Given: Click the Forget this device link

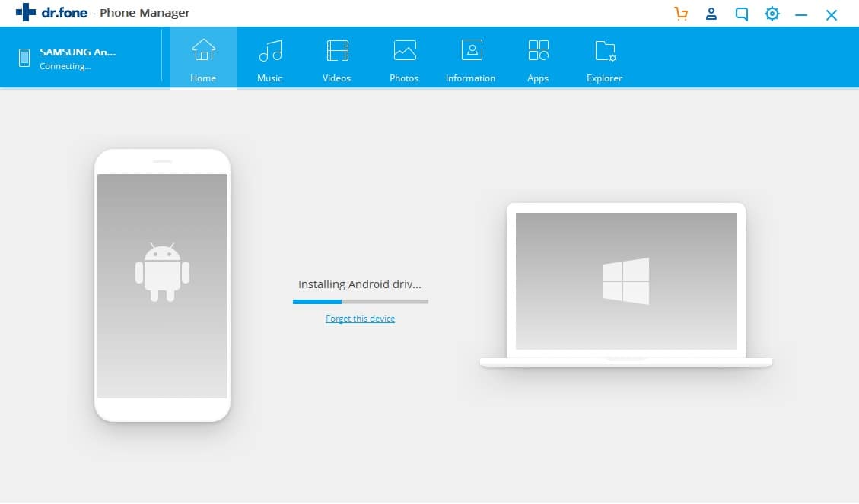Looking at the screenshot, I should pyautogui.click(x=360, y=319).
